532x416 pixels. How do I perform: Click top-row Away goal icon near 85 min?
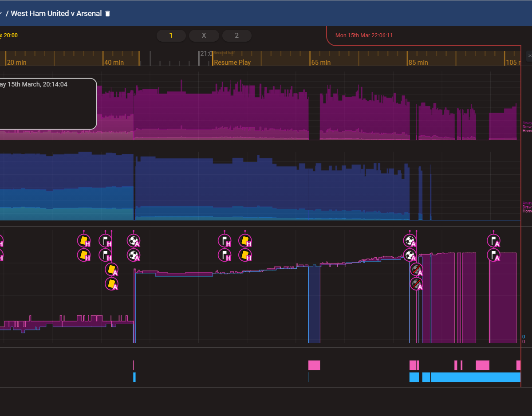point(410,241)
